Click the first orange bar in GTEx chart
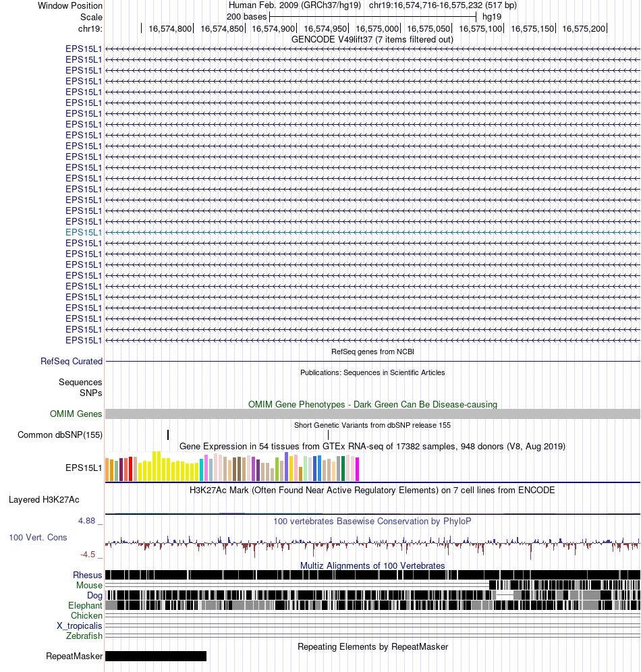Image resolution: width=641 pixels, height=672 pixels. (107, 470)
